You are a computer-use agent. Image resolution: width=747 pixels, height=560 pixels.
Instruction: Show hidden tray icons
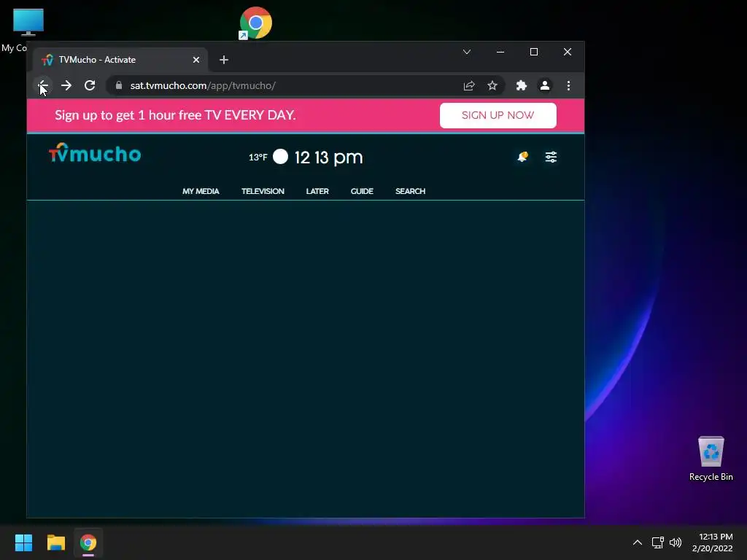click(x=638, y=542)
